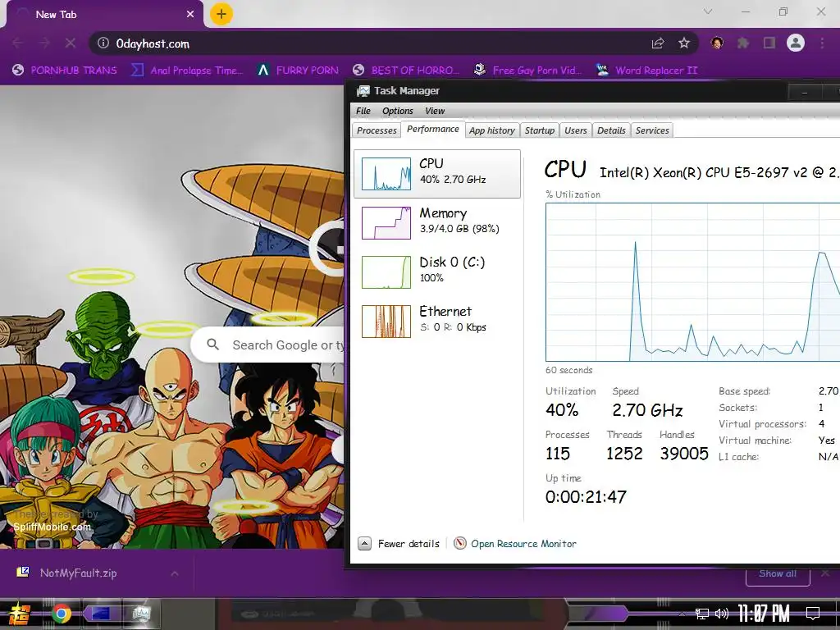This screenshot has height=630, width=840.
Task: Open a new Chrome tab with plus button
Action: (221, 14)
